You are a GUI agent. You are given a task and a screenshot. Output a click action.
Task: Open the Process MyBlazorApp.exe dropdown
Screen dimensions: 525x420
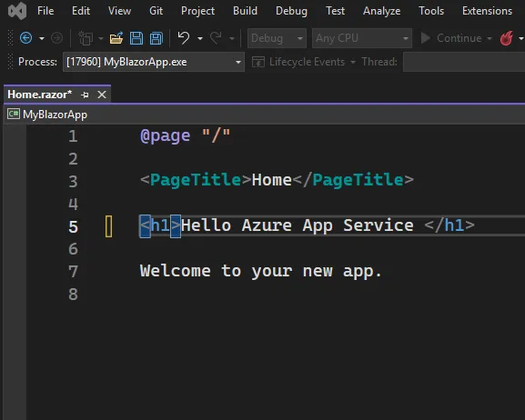(154, 62)
